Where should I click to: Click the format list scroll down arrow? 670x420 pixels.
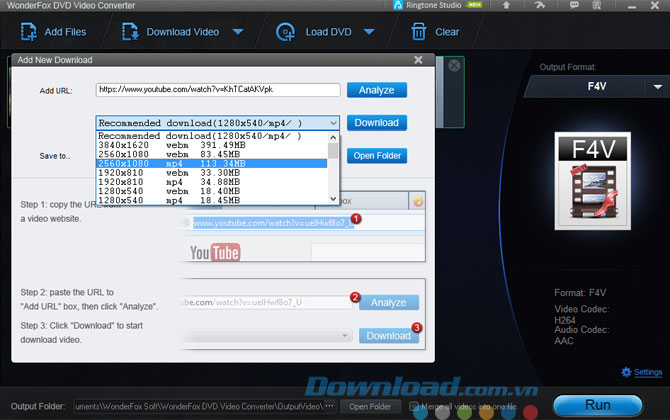(333, 199)
